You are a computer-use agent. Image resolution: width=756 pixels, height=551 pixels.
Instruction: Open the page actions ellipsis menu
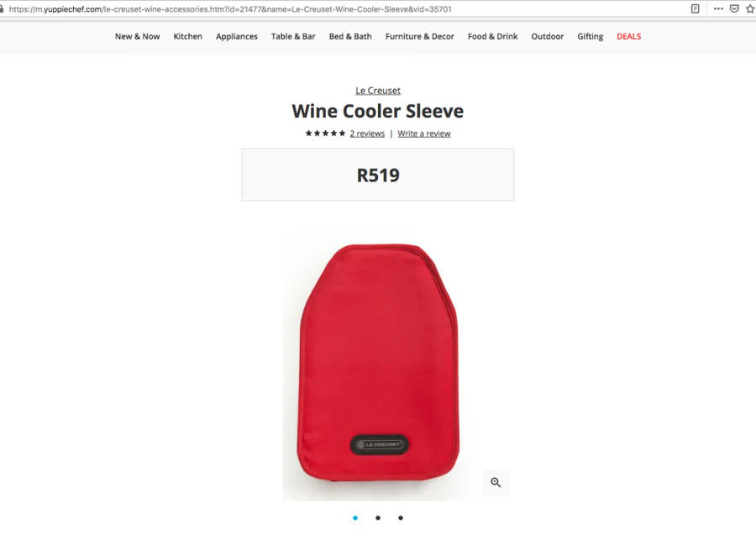coord(718,8)
